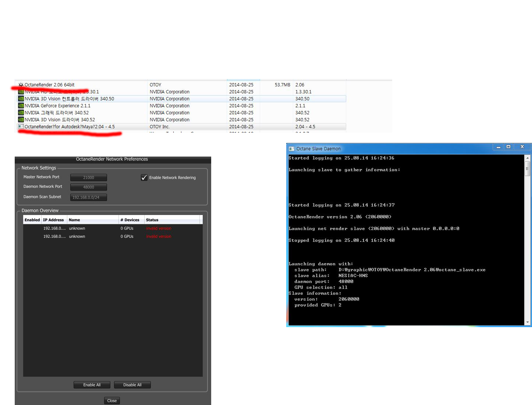Sort daemons by the Enabled column
The height and width of the screenshot is (405, 532).
point(32,220)
